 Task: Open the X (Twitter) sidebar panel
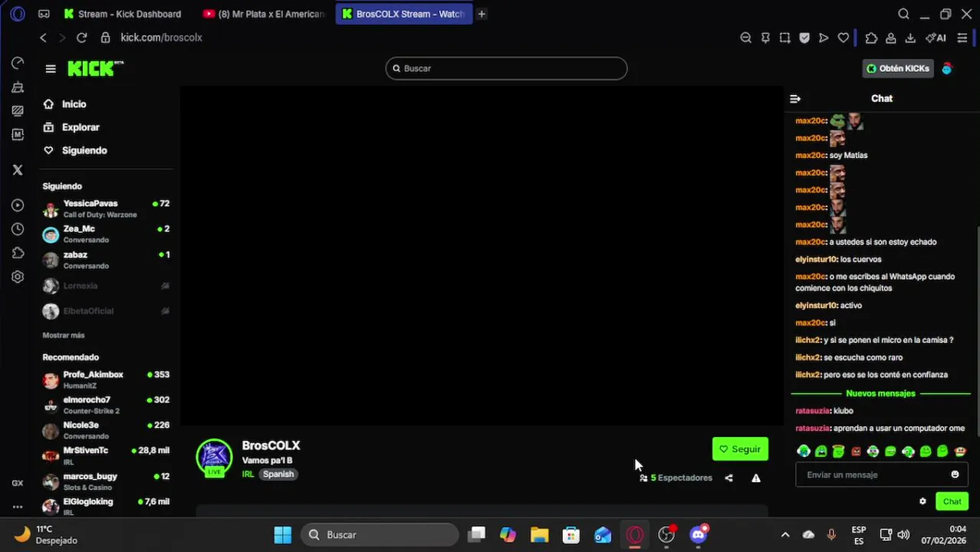click(x=18, y=170)
